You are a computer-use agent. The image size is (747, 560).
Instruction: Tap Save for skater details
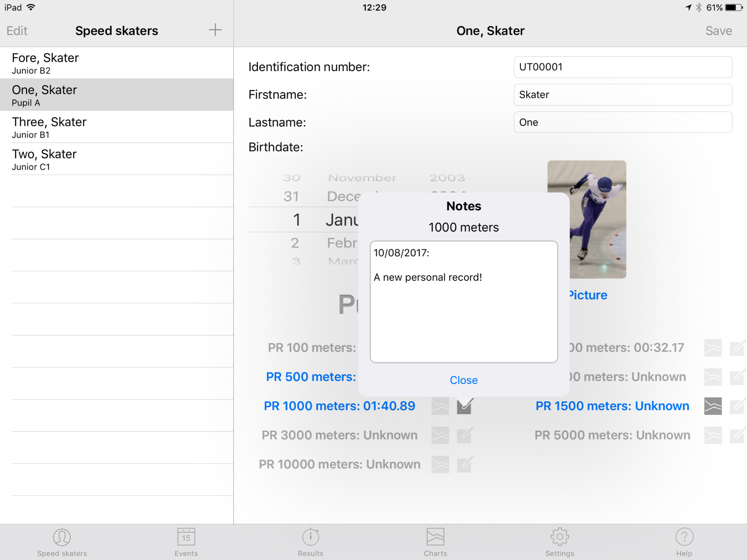[x=719, y=31]
